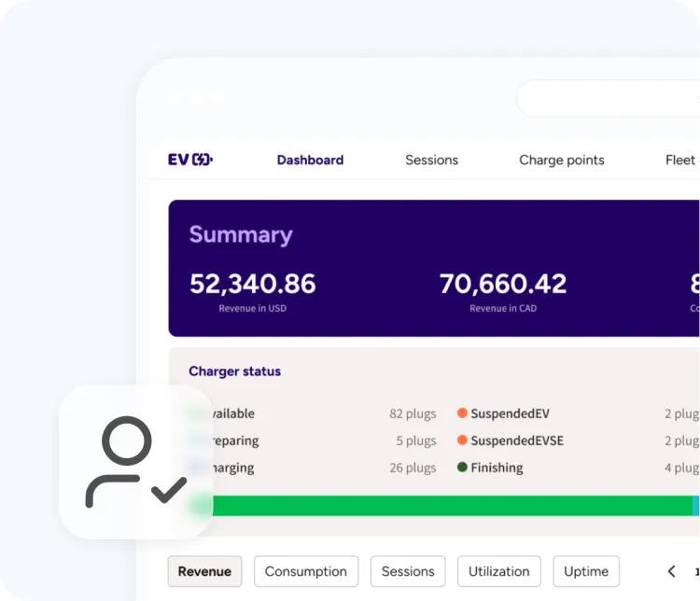Click the Finishing status label

point(497,468)
